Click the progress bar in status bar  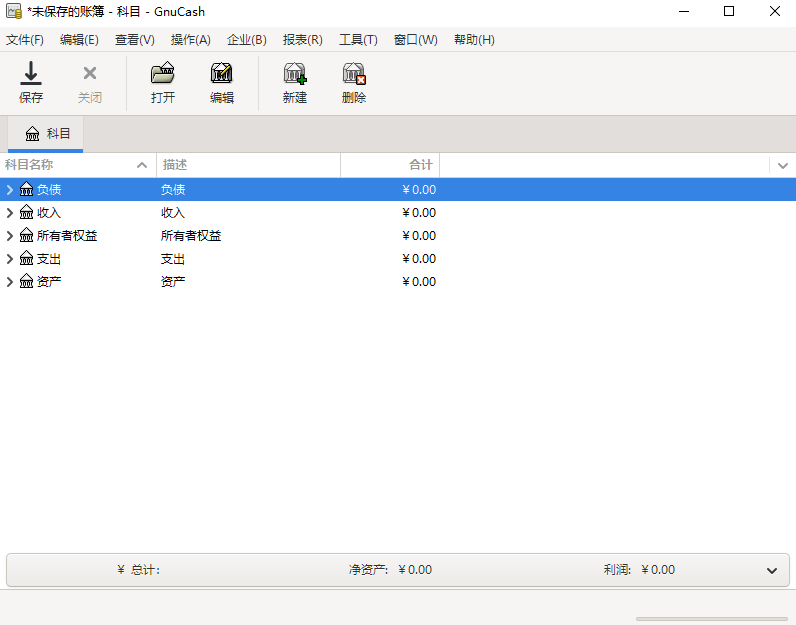pyautogui.click(x=712, y=618)
